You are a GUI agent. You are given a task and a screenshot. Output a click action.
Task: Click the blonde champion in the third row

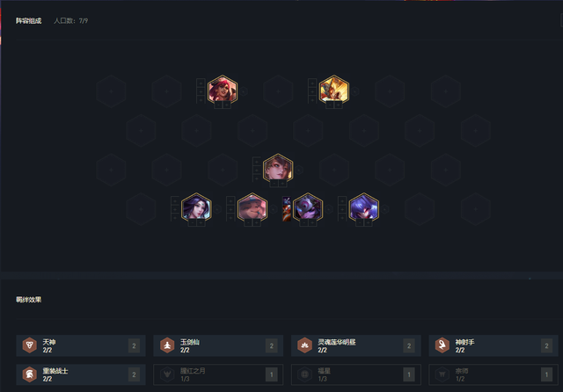point(278,168)
